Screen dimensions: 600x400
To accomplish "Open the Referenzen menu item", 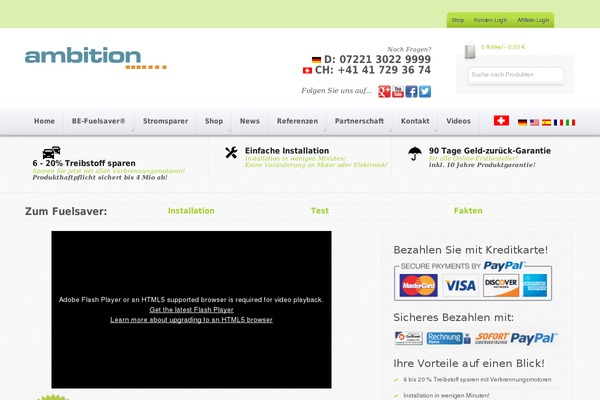I will tap(297, 121).
